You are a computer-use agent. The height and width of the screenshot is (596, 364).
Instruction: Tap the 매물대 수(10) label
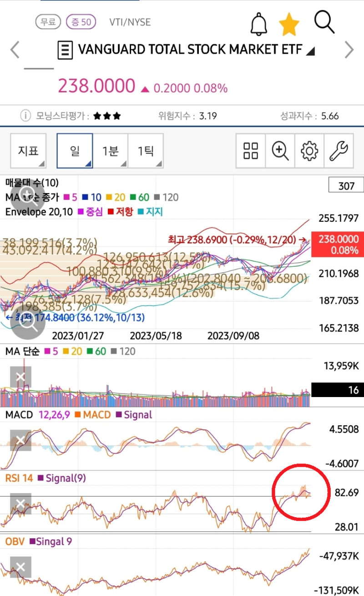point(32,183)
